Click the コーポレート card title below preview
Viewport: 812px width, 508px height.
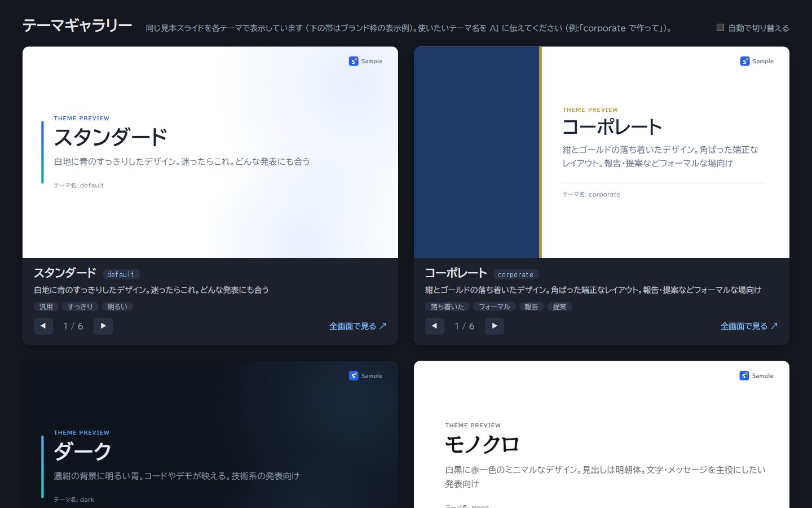[456, 273]
